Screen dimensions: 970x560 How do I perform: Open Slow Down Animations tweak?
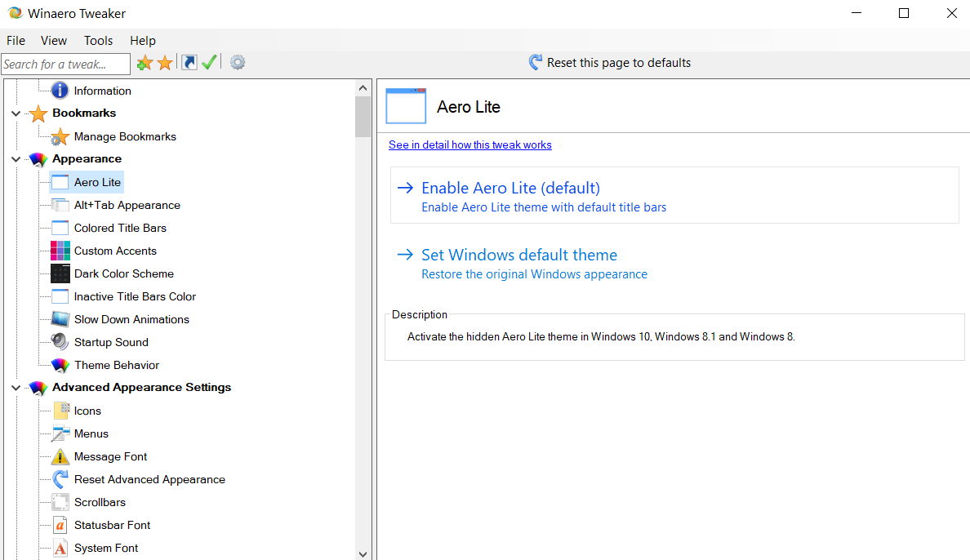pyautogui.click(x=131, y=319)
